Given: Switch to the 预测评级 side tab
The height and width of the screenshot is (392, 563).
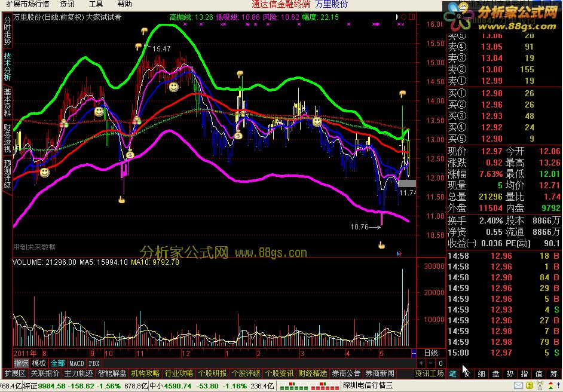Looking at the screenshot, I should pos(7,175).
